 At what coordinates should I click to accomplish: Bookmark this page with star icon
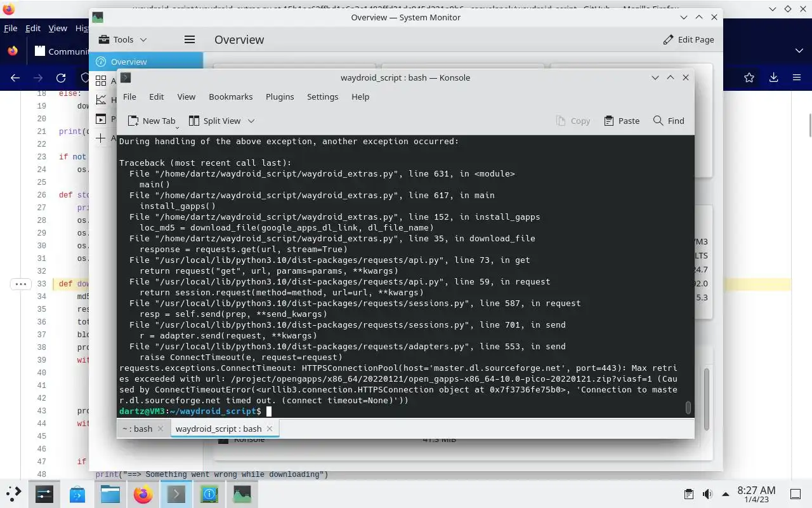749,77
